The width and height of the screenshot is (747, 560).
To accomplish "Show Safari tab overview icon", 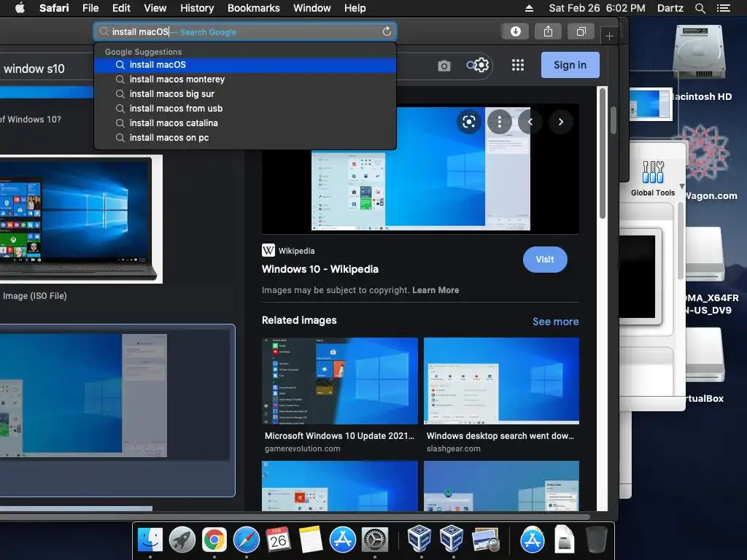I will tap(581, 31).
